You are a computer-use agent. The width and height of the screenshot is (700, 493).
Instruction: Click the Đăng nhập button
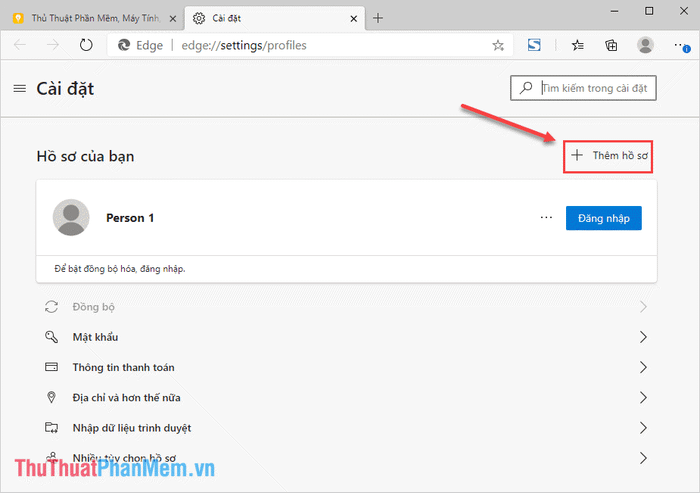(604, 218)
